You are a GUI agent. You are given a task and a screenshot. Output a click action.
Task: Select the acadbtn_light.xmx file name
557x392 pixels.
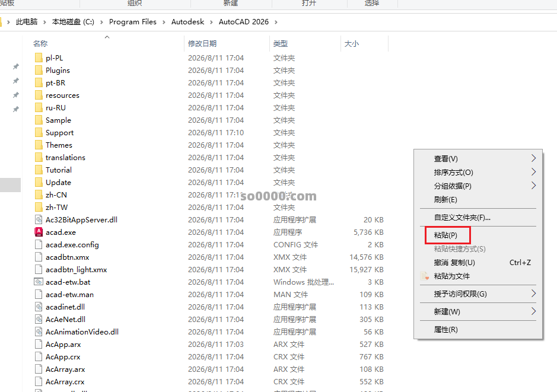point(77,269)
